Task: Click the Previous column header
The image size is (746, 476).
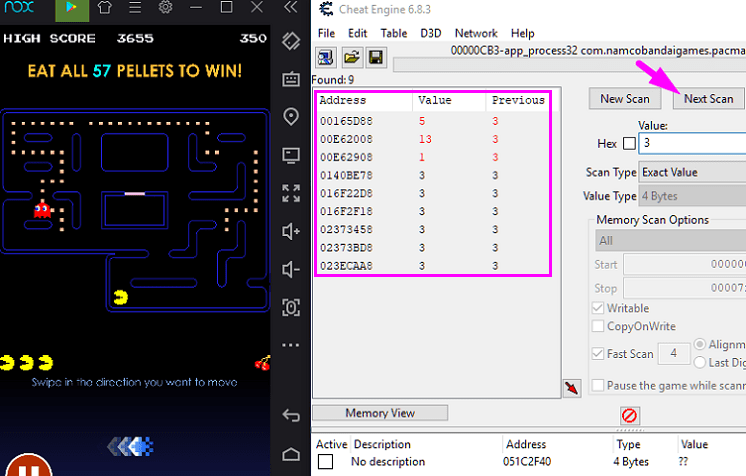Action: point(518,100)
